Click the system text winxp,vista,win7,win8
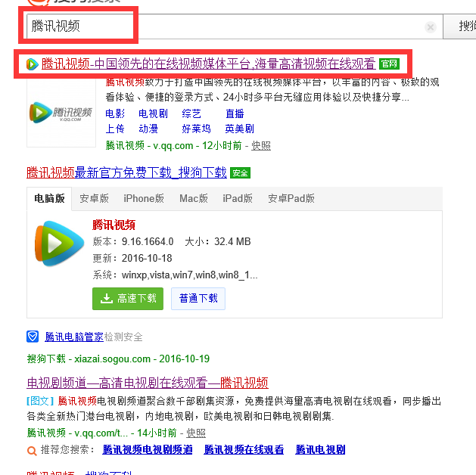Image resolution: width=476 pixels, height=475 pixels. 190,275
